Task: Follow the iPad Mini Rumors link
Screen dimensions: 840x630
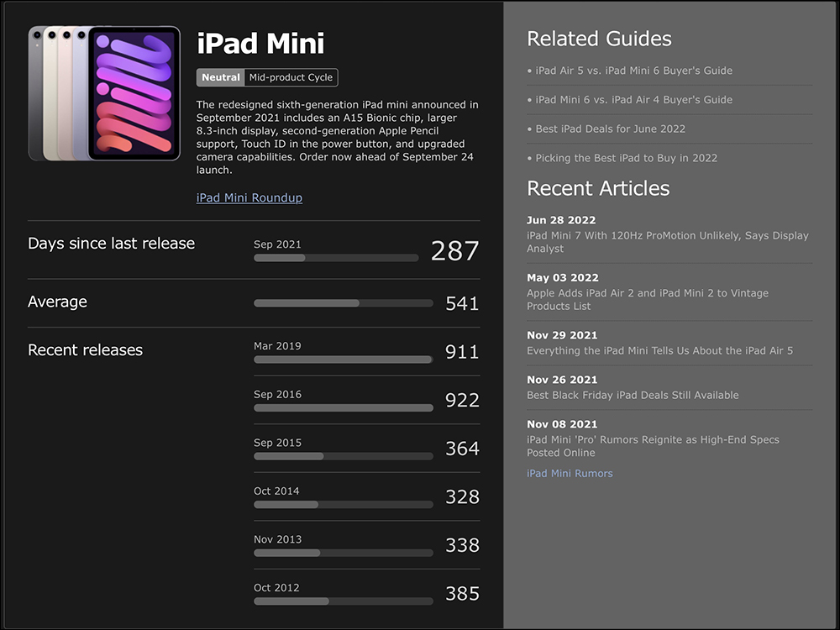Action: (570, 474)
